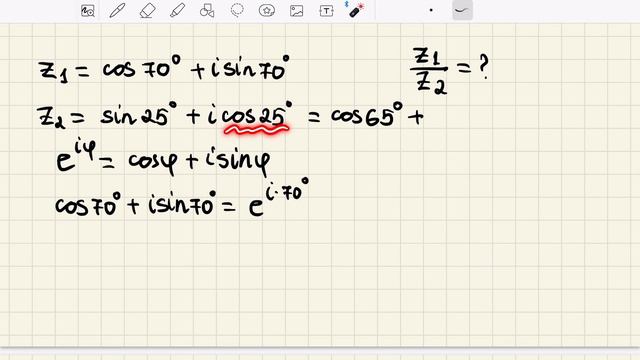Select the Highlighter tool
Viewport: 640px width, 360px height.
(177, 11)
